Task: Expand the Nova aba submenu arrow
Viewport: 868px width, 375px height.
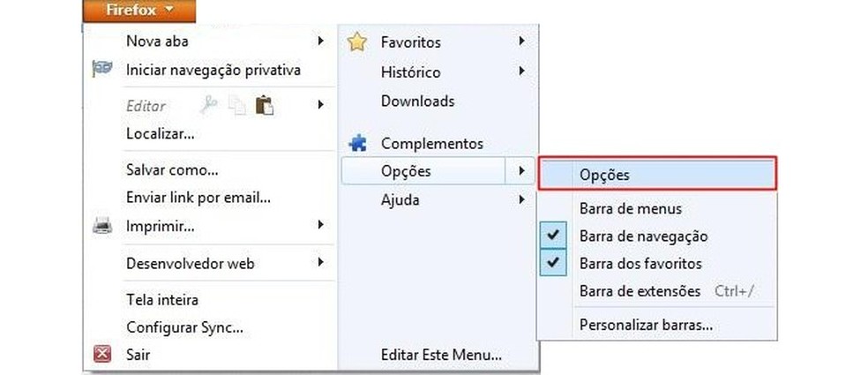Action: coord(319,41)
